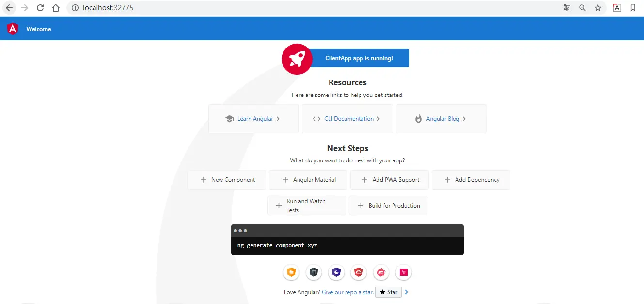644x304 pixels.
Task: Reload the localhost page
Action: click(x=40, y=8)
